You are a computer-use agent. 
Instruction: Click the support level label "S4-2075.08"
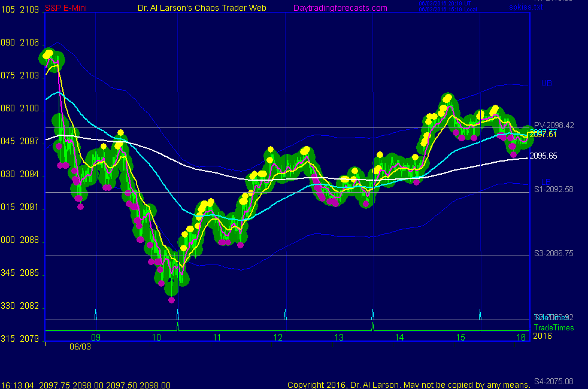click(553, 381)
